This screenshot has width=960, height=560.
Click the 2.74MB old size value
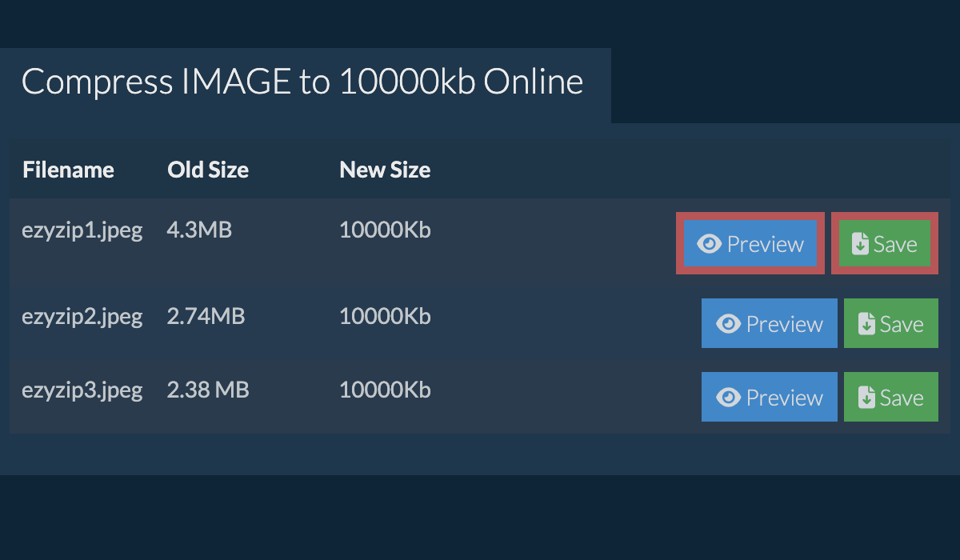[x=206, y=317]
